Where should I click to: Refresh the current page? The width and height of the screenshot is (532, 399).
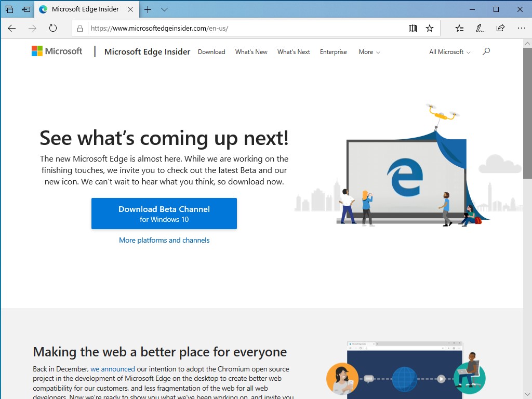pyautogui.click(x=53, y=29)
